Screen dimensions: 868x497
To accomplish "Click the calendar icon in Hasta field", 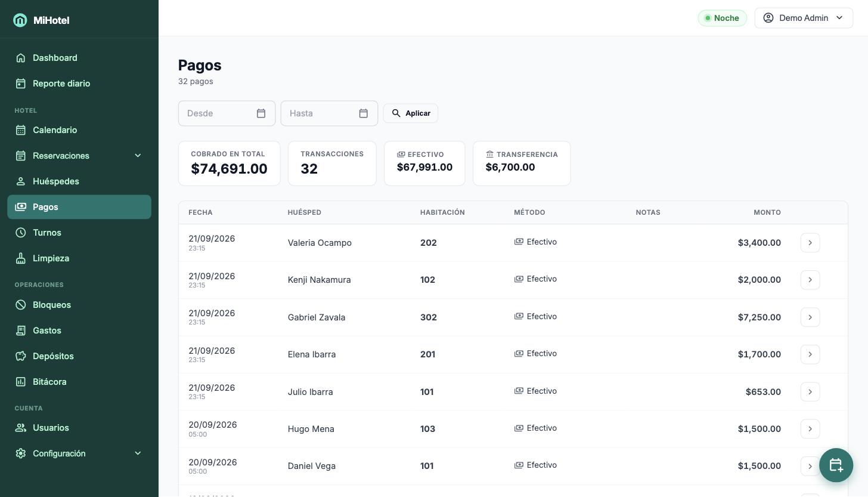I will coord(364,113).
